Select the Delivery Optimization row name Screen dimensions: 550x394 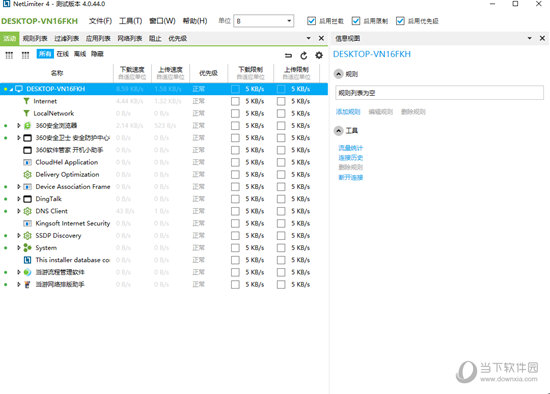pyautogui.click(x=67, y=174)
